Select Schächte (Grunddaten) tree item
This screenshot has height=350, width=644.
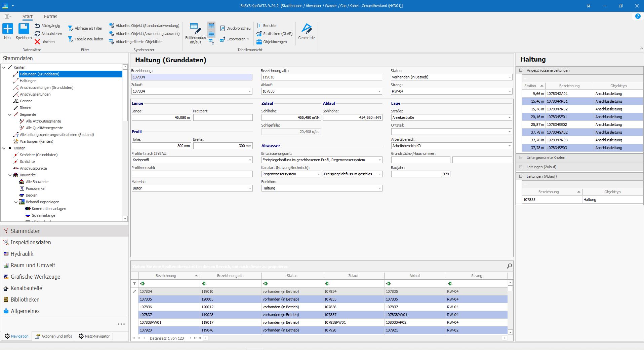click(39, 155)
